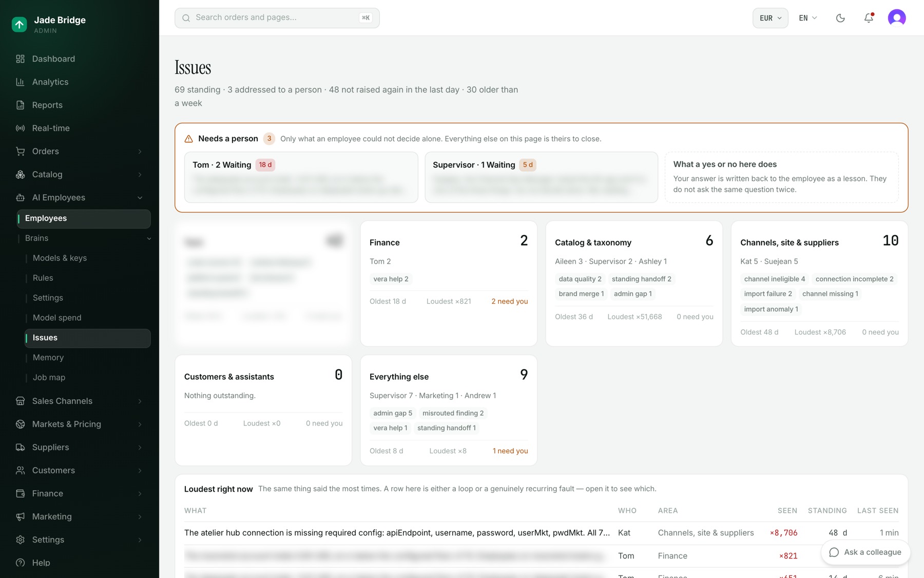
Task: Click the Orders cart icon
Action: pos(21,152)
